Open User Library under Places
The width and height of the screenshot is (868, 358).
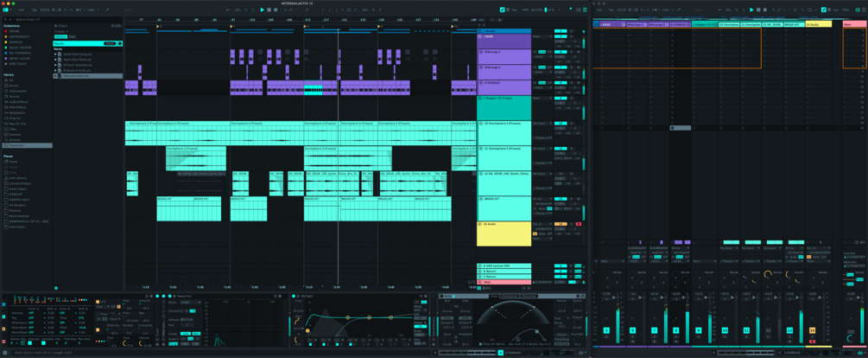coord(17,178)
